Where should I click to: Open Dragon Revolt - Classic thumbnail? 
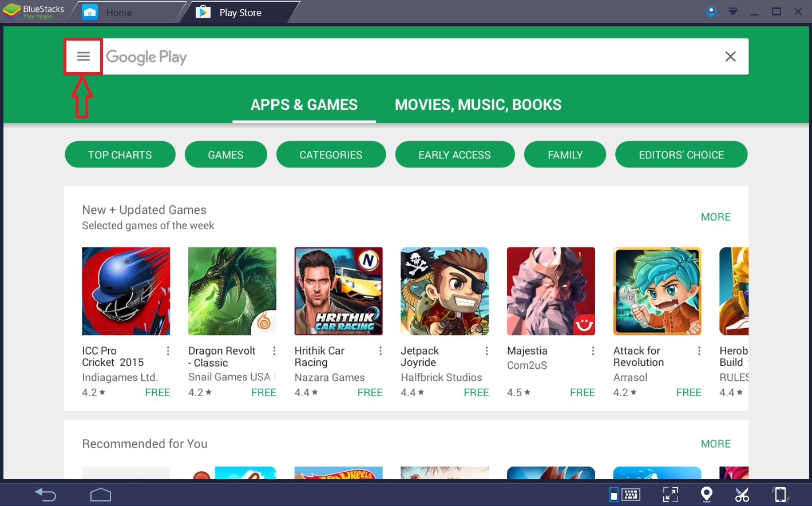point(232,291)
